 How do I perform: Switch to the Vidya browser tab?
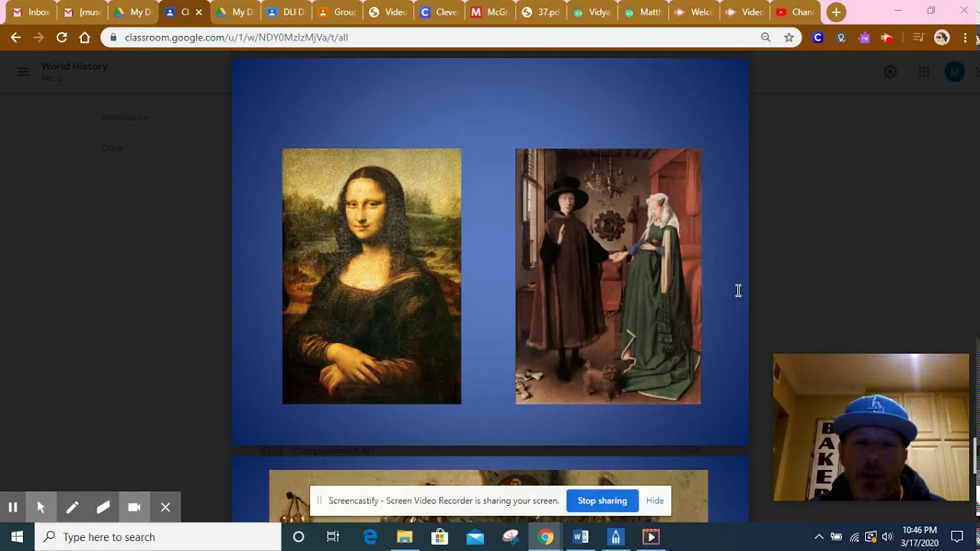pos(591,12)
